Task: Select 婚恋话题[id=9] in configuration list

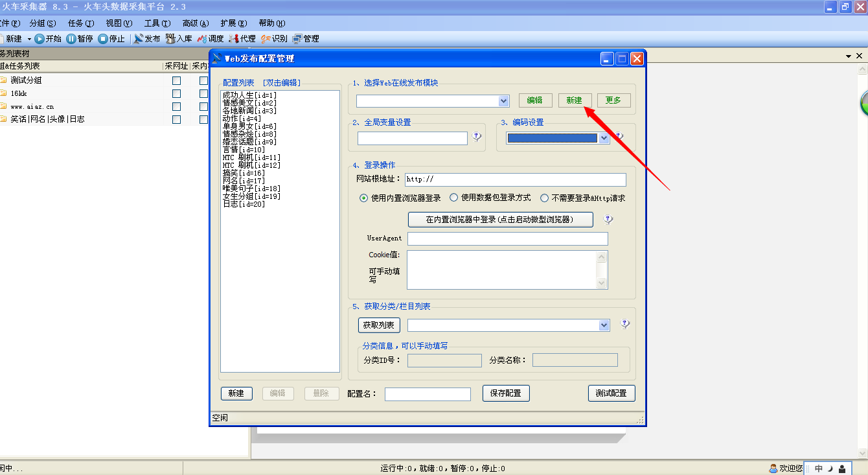Action: (249, 142)
